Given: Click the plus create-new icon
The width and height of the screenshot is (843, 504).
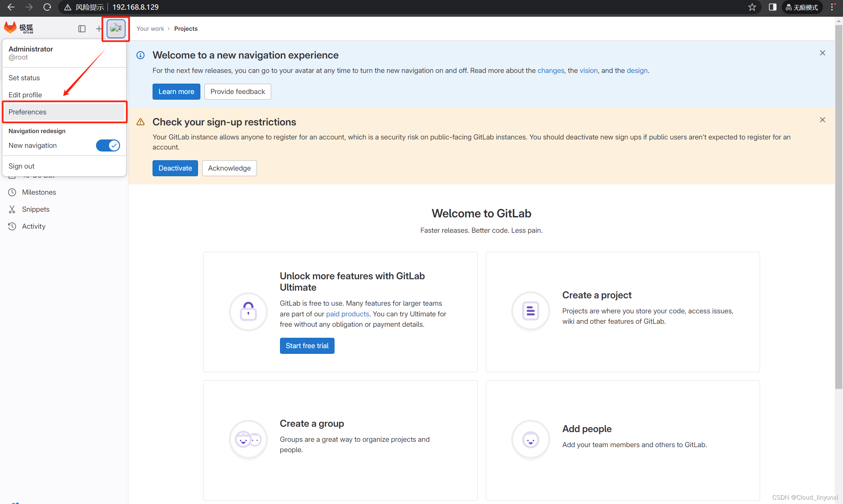Looking at the screenshot, I should coord(98,28).
